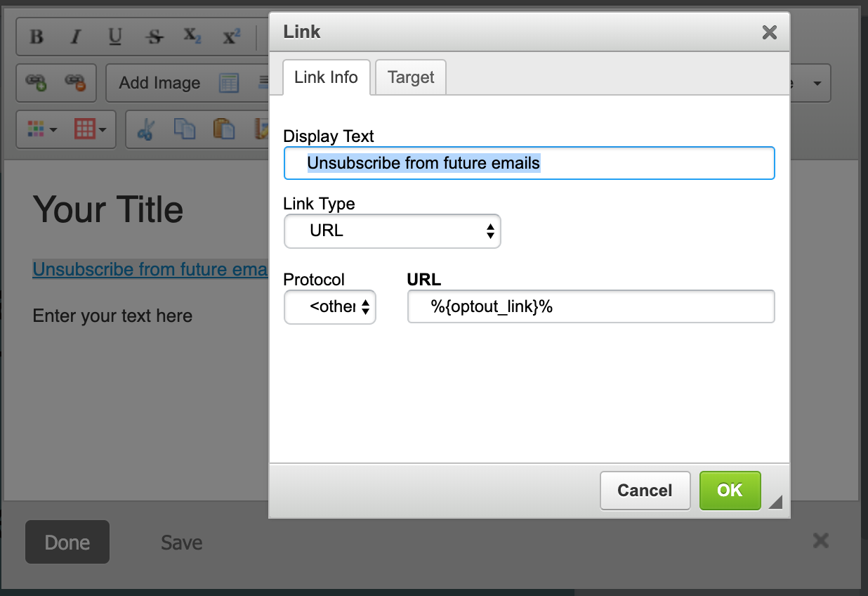
Task: Click the subscript icon
Action: [x=192, y=37]
